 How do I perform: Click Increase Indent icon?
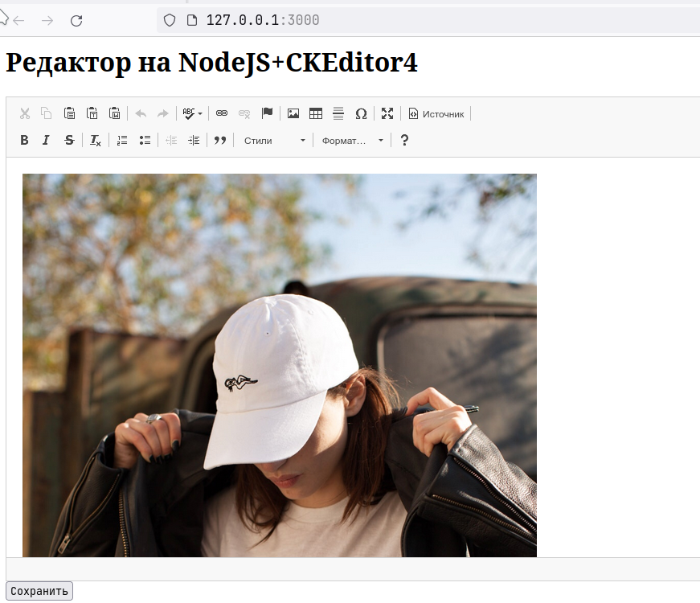tap(194, 140)
